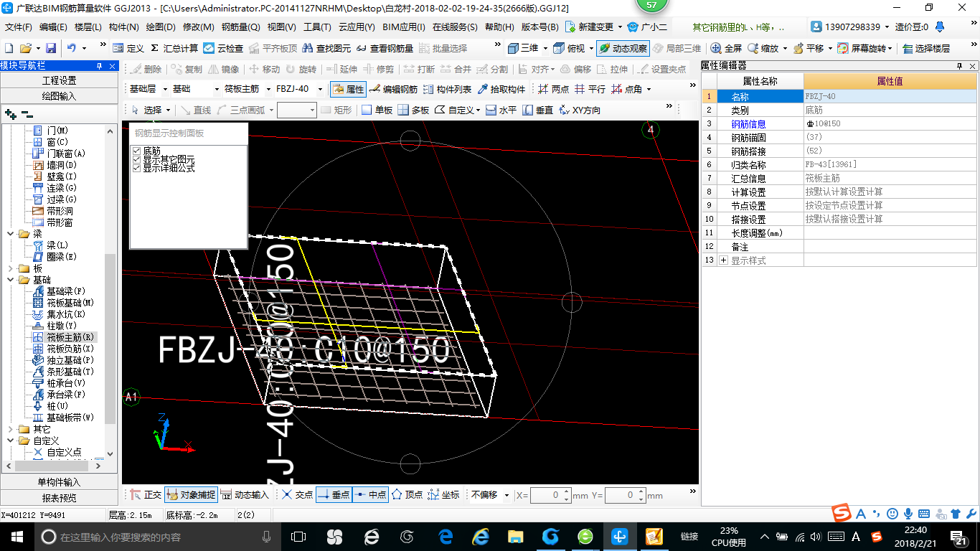Viewport: 980px width, 551px height.
Task: Click the 删除 delete tool
Action: (x=146, y=69)
